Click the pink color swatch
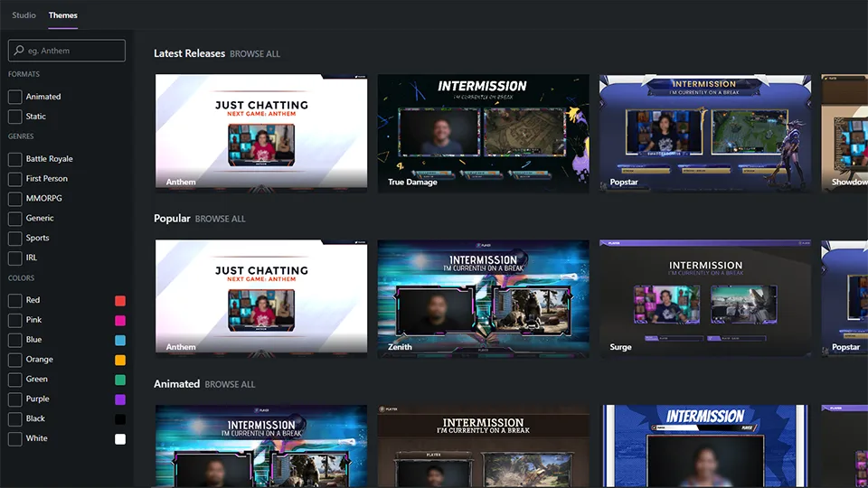The height and width of the screenshot is (488, 868). point(120,320)
